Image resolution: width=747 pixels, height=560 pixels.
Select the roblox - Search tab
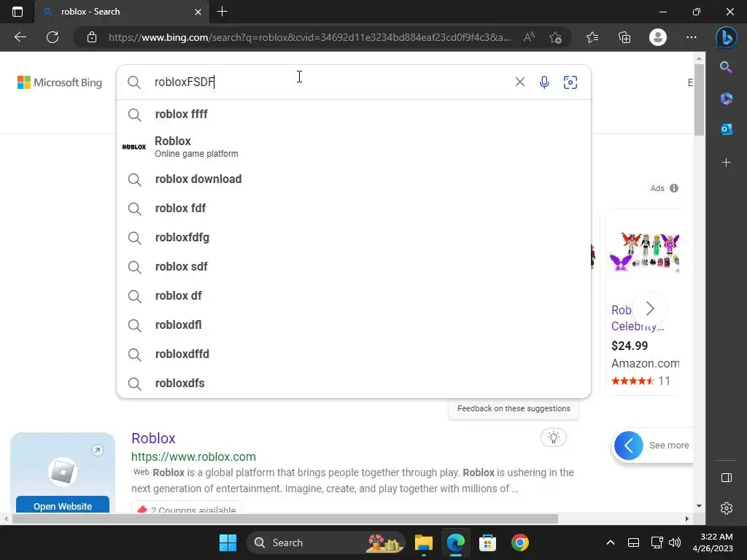click(122, 12)
